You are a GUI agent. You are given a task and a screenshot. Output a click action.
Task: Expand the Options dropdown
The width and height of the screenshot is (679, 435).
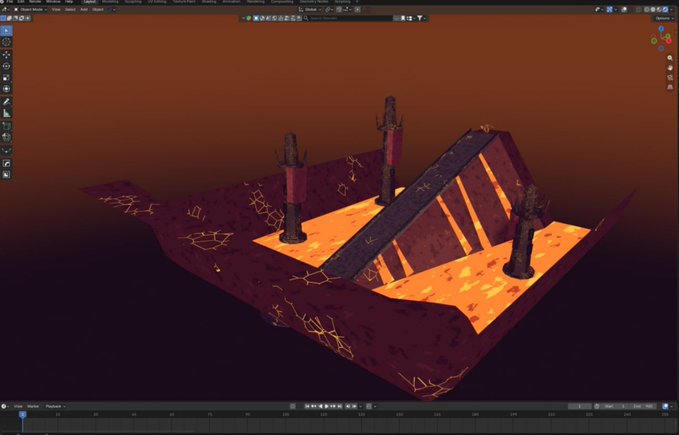click(664, 18)
